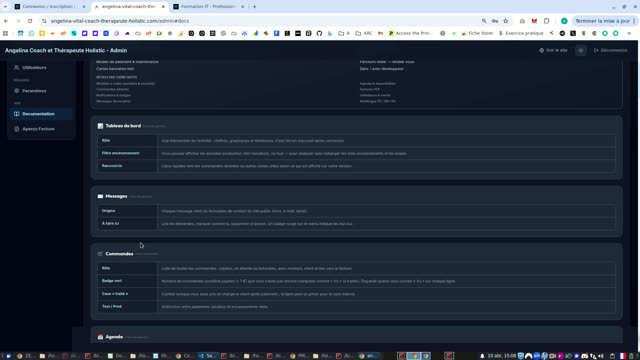Open the tab search dropdown arrow
The image size is (640, 360).
[x=5, y=7]
